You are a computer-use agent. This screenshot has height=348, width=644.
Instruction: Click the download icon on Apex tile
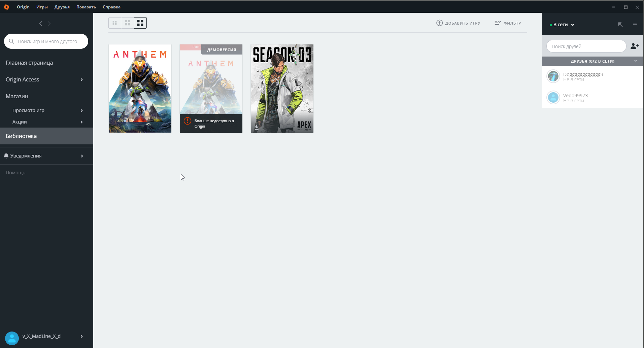click(257, 127)
